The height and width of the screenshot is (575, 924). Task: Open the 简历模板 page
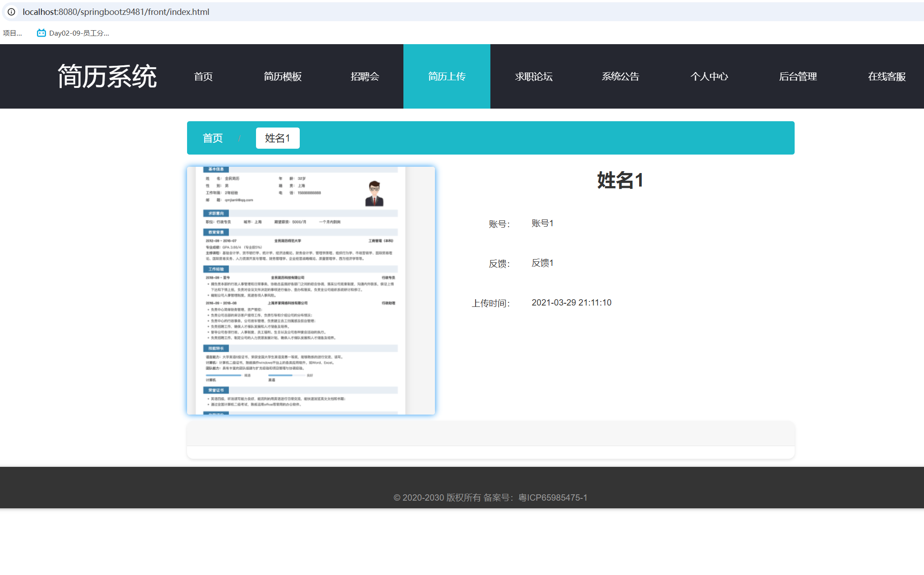284,76
